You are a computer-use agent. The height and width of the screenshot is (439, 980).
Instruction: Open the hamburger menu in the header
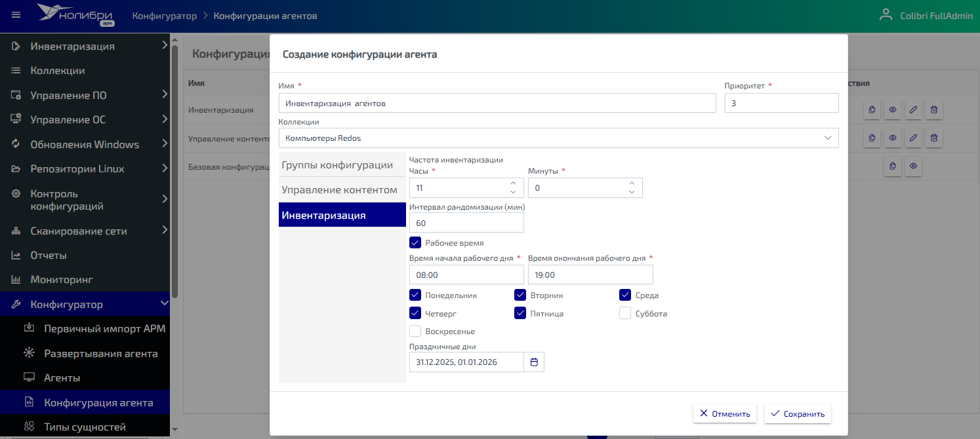coord(16,15)
